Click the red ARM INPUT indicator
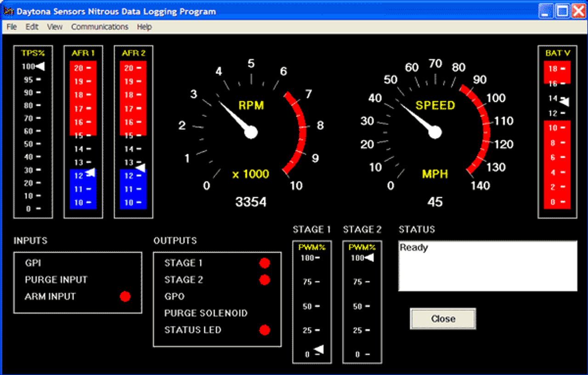This screenshot has width=588, height=375. (125, 297)
